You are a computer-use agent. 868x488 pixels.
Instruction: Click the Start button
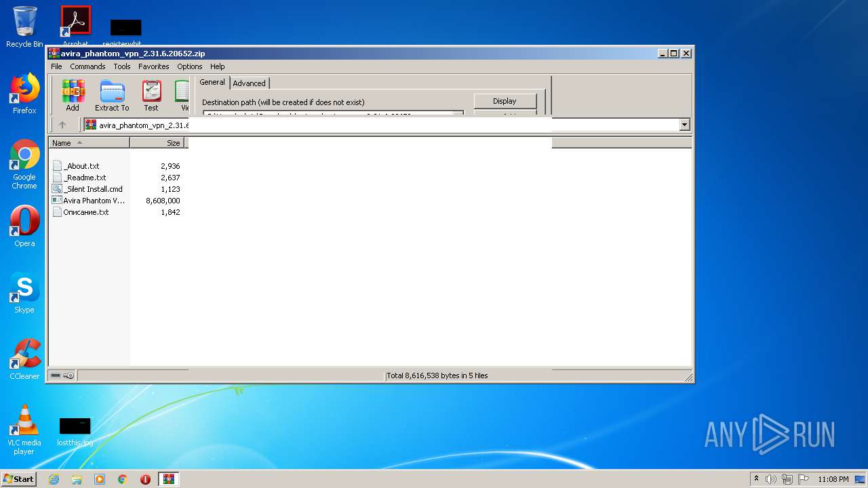click(x=19, y=479)
